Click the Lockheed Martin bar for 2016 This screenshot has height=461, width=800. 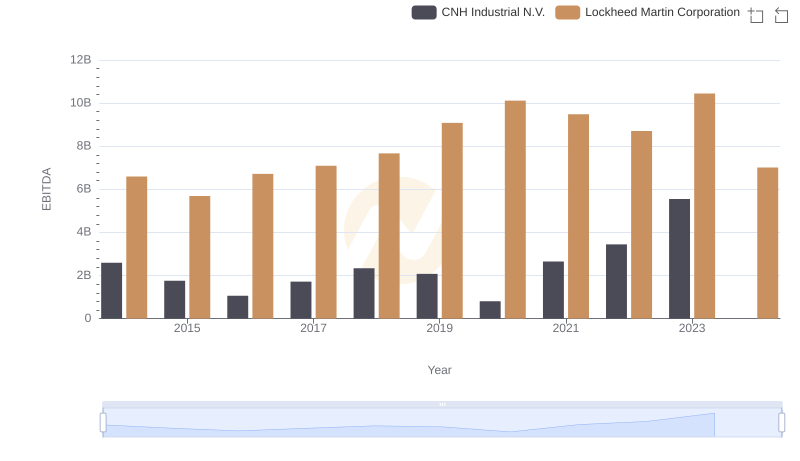pyautogui.click(x=263, y=246)
